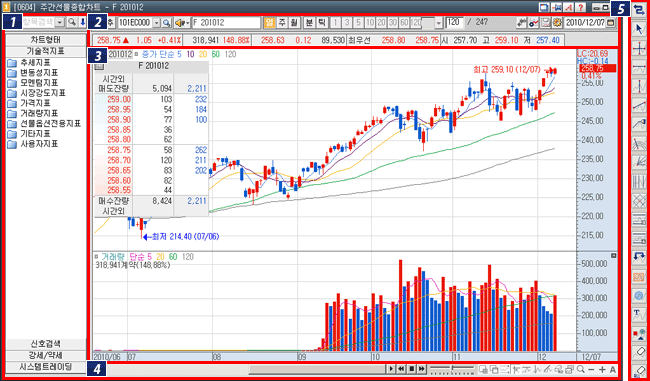Pick the text annotation tool

639,314
